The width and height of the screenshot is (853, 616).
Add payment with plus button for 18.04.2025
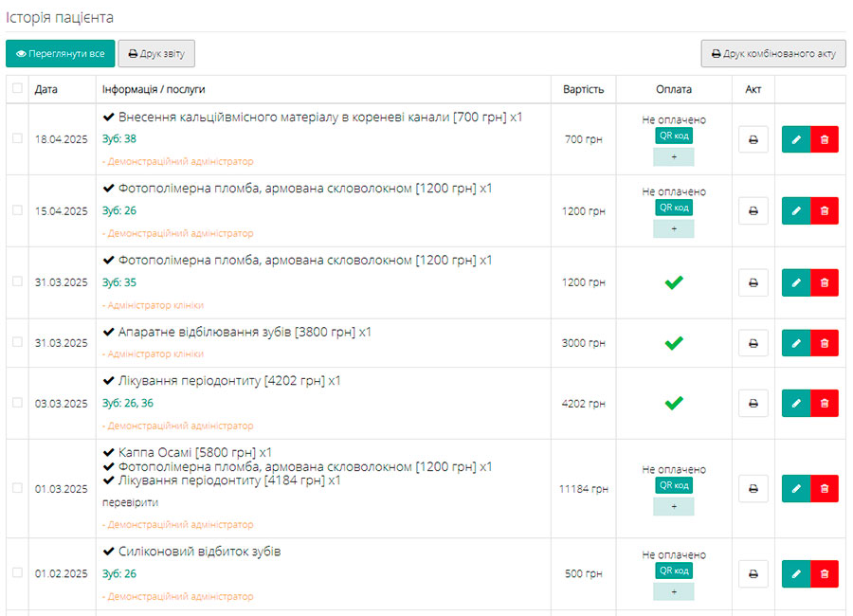point(674,156)
